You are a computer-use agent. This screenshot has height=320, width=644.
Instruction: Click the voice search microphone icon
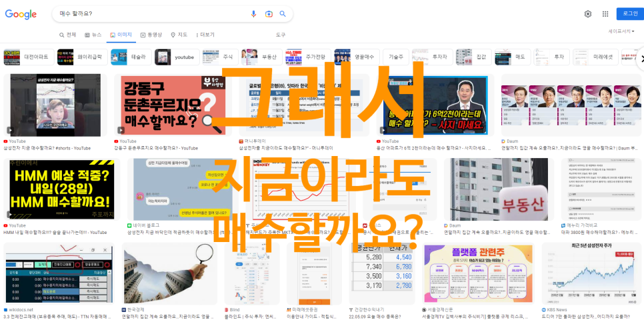(253, 14)
